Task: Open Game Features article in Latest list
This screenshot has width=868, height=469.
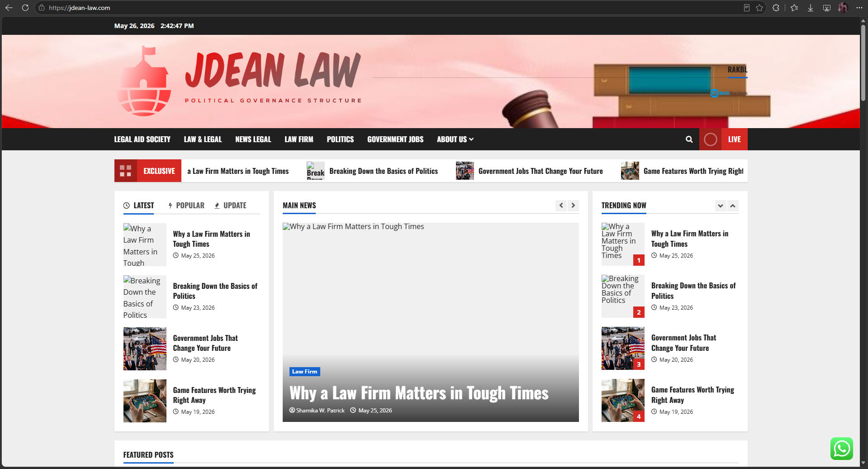Action: [x=214, y=395]
